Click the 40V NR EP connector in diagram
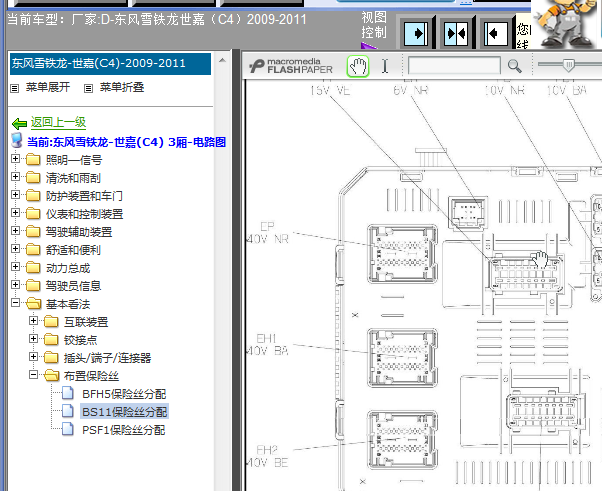 click(403, 254)
